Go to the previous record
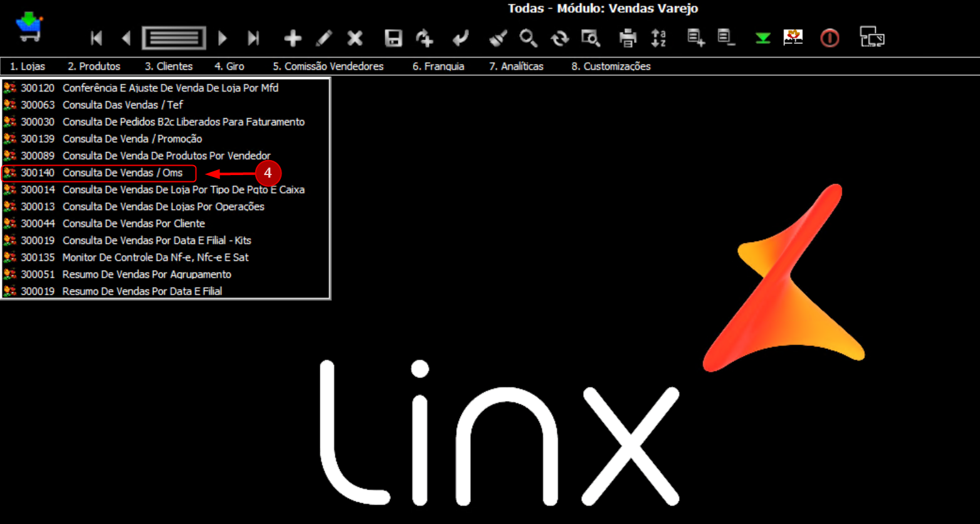The height and width of the screenshot is (524, 980). click(x=126, y=38)
